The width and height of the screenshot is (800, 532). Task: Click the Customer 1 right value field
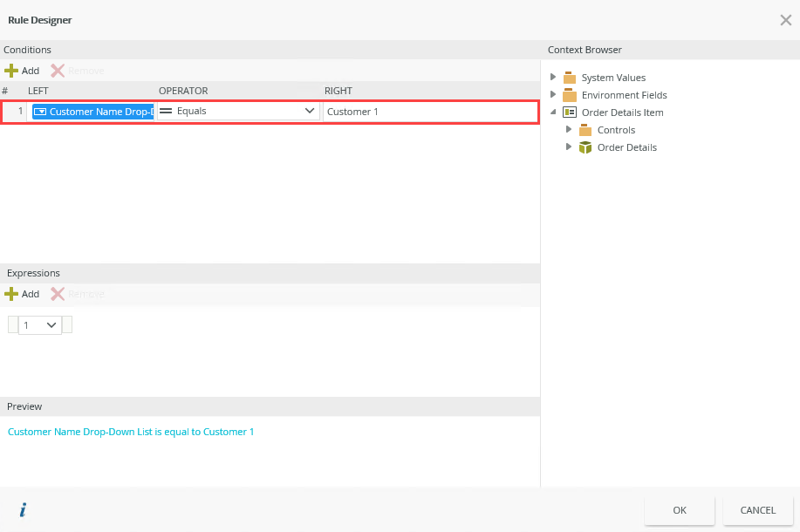point(429,112)
